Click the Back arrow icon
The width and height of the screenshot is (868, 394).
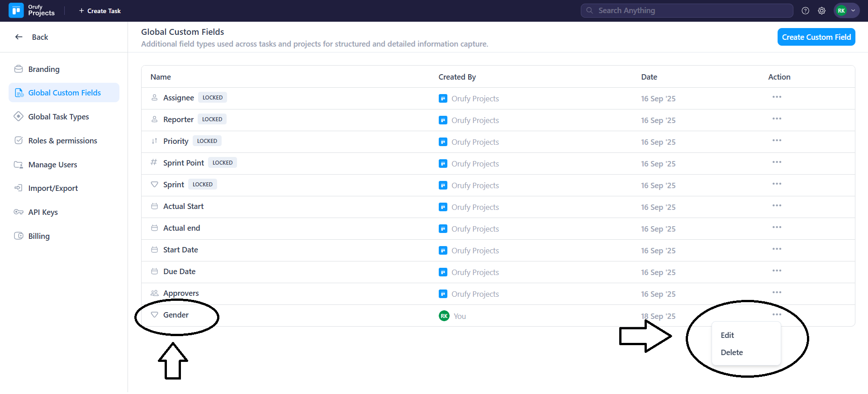click(19, 37)
